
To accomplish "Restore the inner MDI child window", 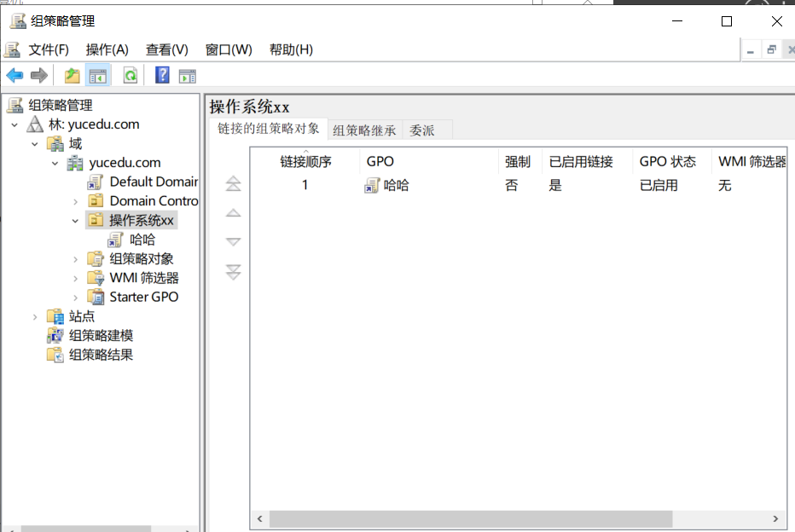I will tap(772, 50).
